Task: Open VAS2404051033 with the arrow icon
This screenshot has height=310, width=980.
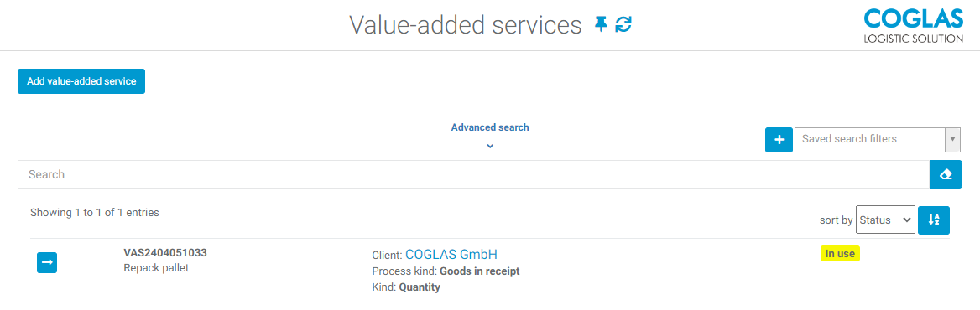Action: (x=47, y=262)
